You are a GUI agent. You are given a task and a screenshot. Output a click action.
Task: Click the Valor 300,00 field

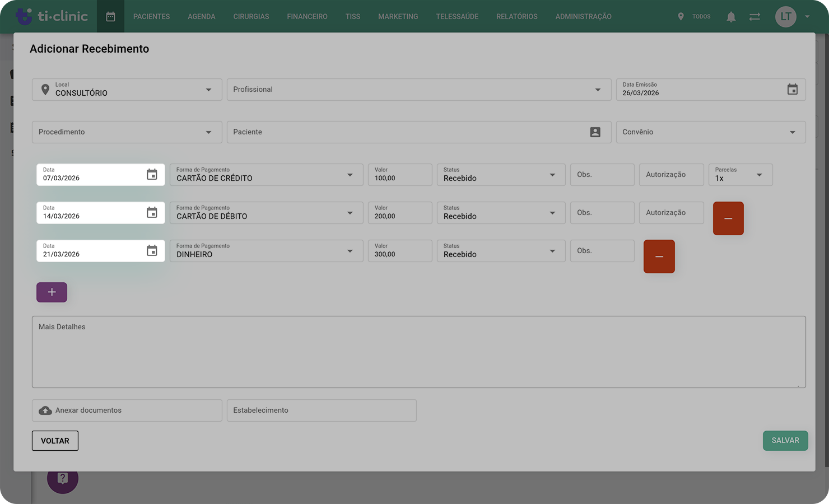(x=400, y=251)
